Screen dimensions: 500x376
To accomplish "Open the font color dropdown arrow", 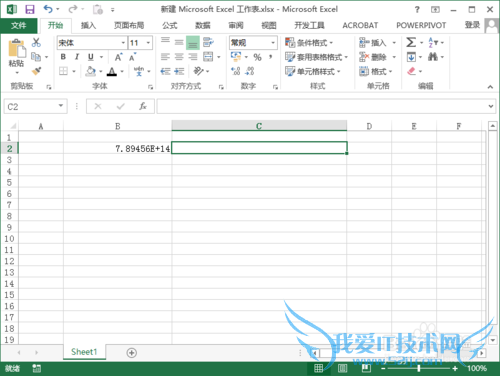I will click(122, 71).
